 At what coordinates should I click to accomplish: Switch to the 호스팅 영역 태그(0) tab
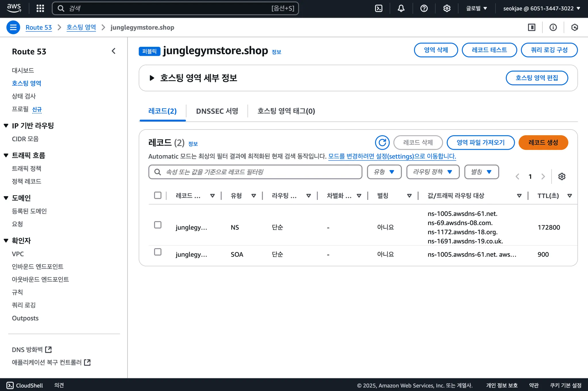pyautogui.click(x=286, y=111)
